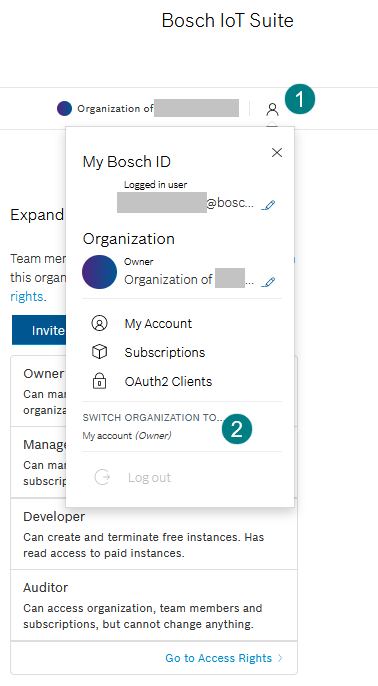The height and width of the screenshot is (686, 378).
Task: Open Subscriptions menu entry
Action: 164,353
